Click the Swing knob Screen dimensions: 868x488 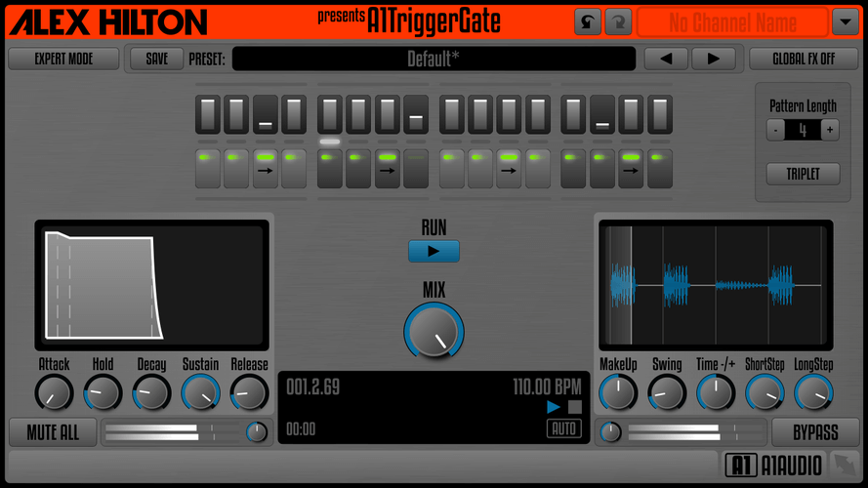click(667, 392)
